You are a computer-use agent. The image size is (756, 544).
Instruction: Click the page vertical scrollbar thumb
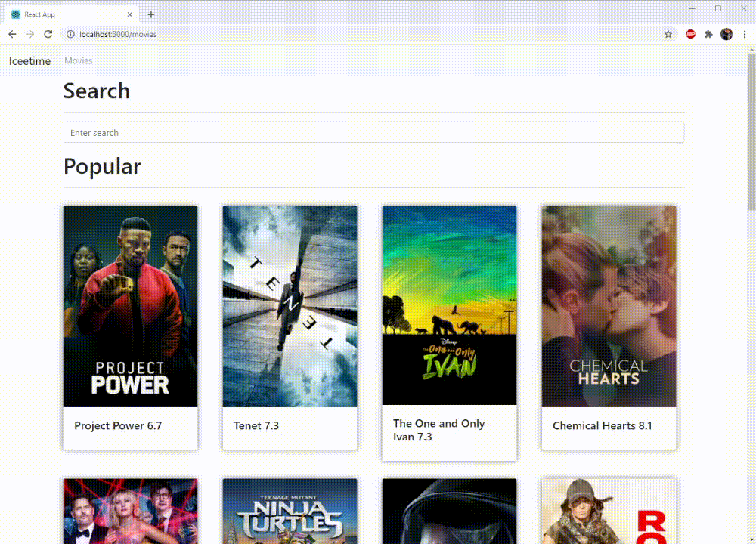click(x=751, y=132)
